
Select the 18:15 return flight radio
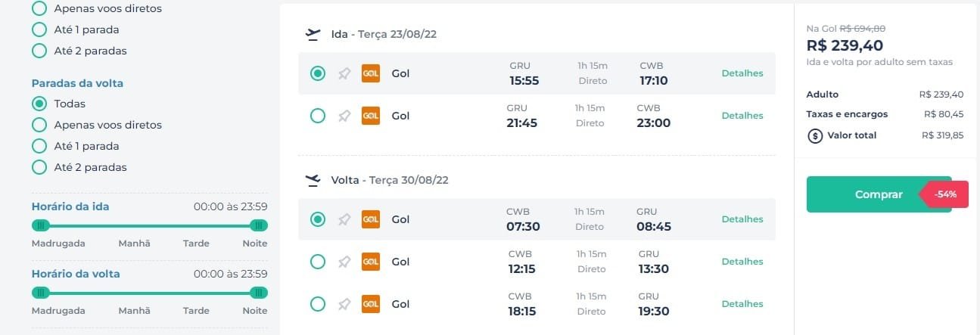pyautogui.click(x=318, y=304)
